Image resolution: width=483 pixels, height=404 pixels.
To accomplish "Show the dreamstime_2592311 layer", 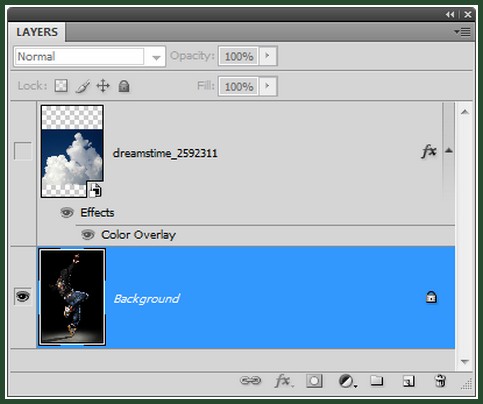I will click(23, 151).
